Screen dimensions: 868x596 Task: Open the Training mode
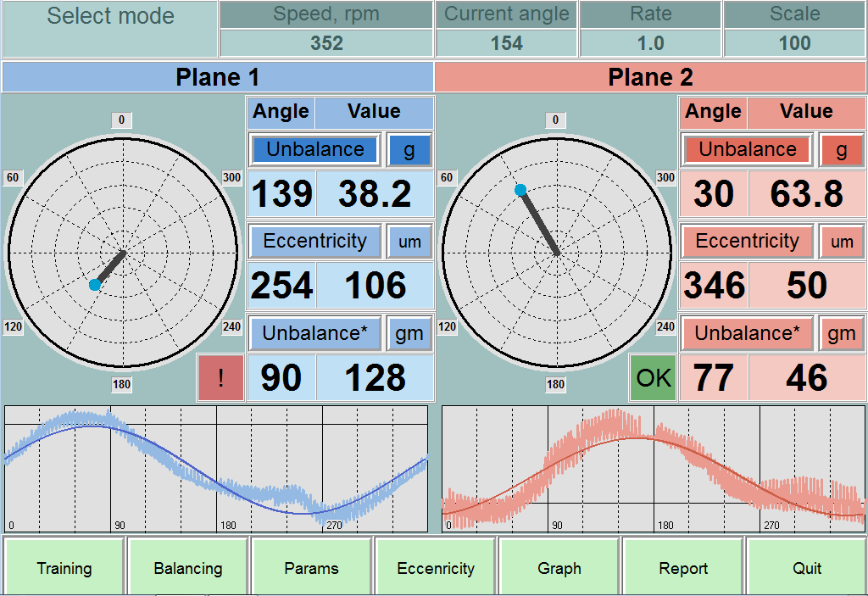(x=64, y=568)
